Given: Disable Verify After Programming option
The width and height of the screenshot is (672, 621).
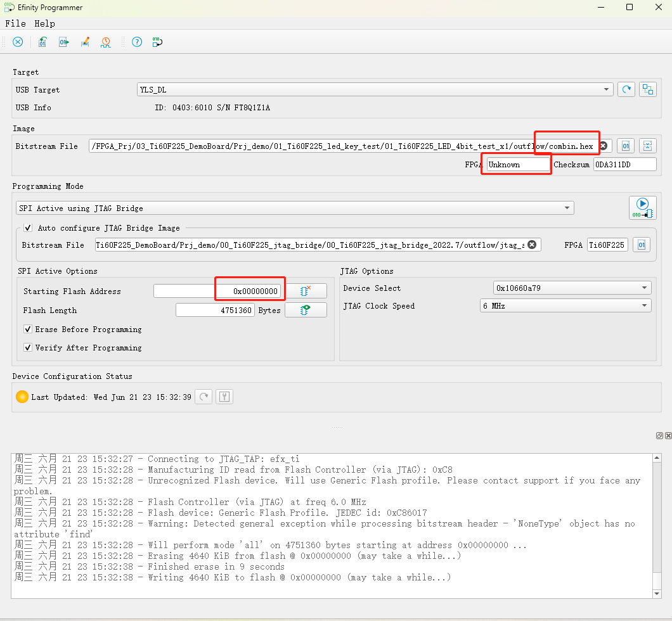Looking at the screenshot, I should [28, 347].
